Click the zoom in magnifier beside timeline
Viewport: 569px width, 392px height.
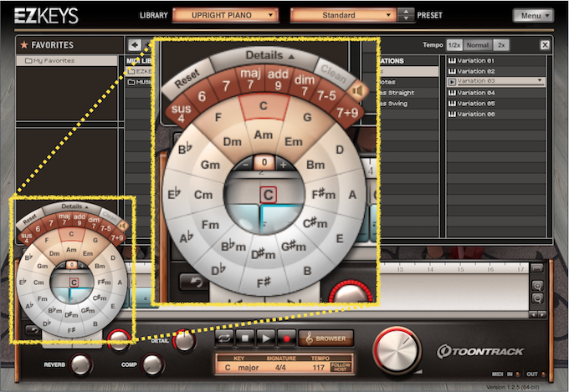[x=537, y=286]
